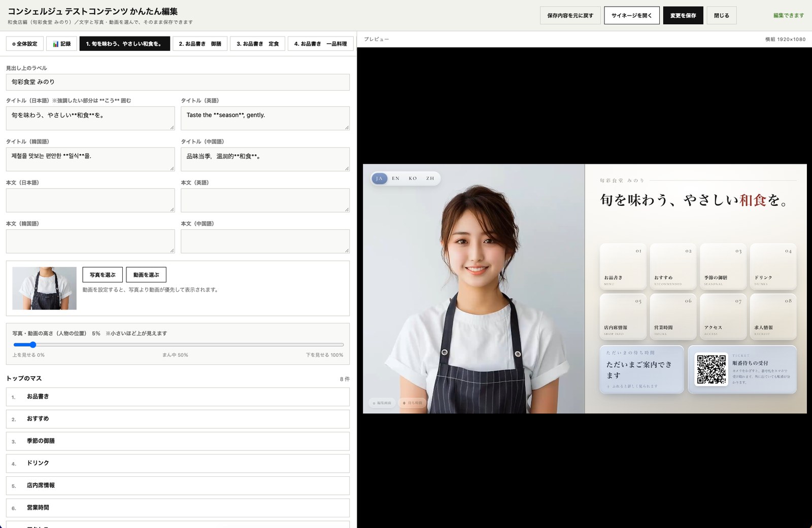
Task: Open the 02 おすすめ tile in preview
Action: 673,266
